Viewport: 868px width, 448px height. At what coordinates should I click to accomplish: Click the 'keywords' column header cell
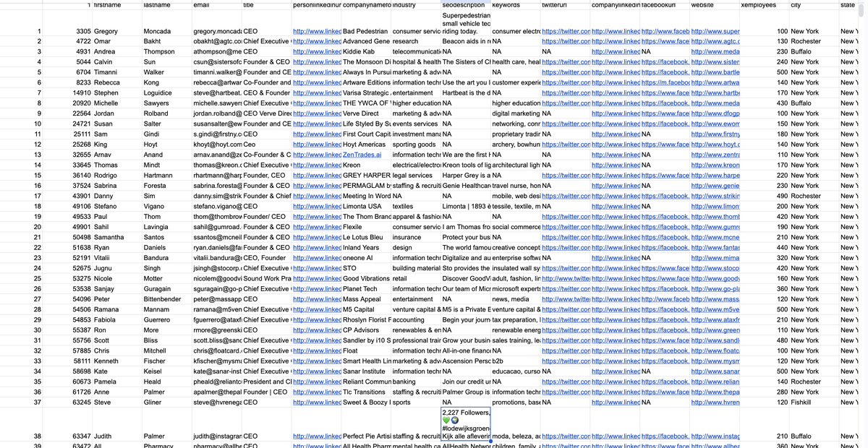coord(516,5)
